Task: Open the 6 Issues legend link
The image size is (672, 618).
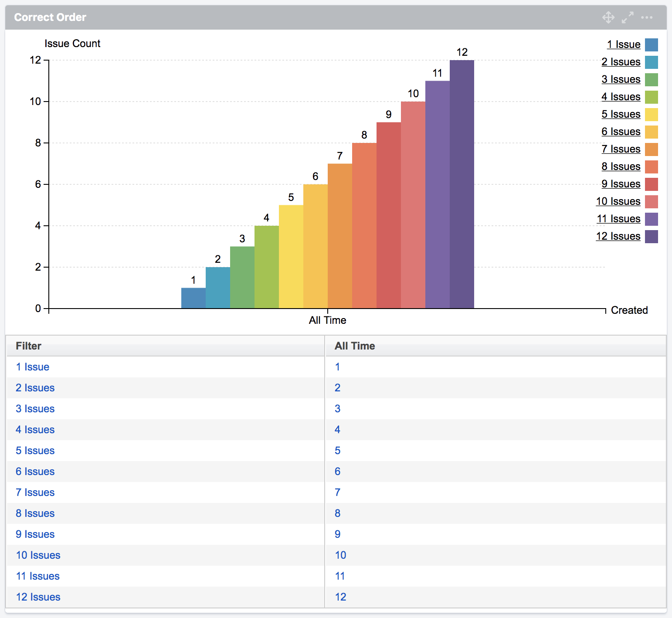Action: [x=621, y=131]
